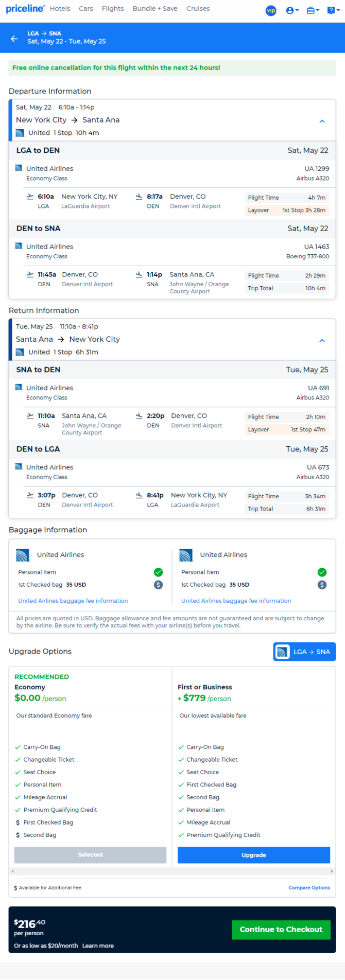Click right baggage card United logo
Image resolution: width=345 pixels, height=980 pixels.
tap(186, 555)
